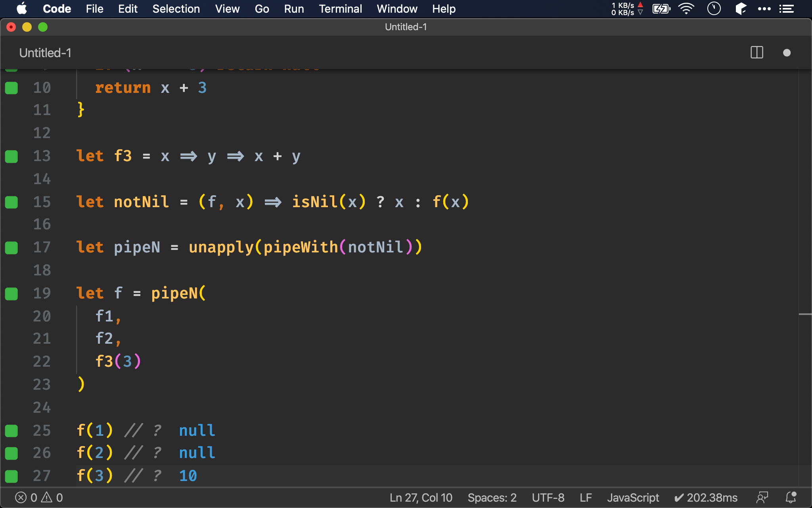Click green coverage marker on line 27
The width and height of the screenshot is (812, 508).
pyautogui.click(x=11, y=476)
